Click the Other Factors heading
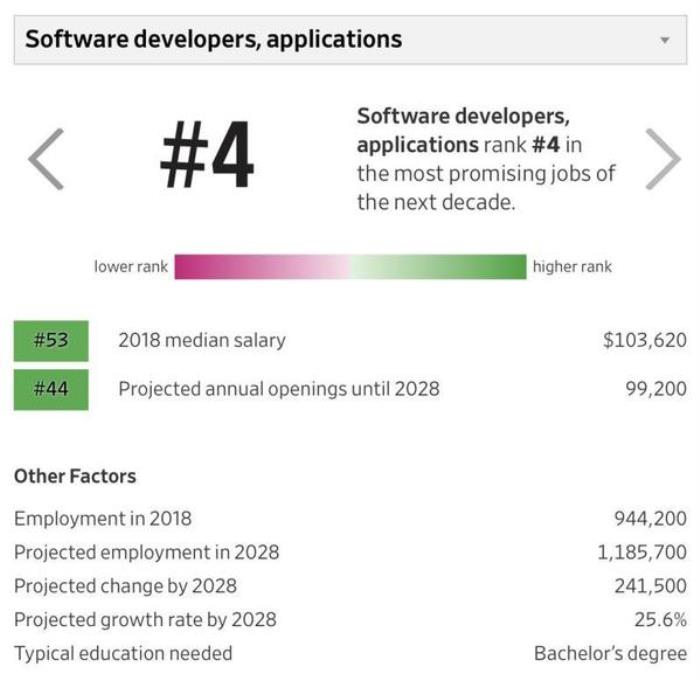 click(x=75, y=476)
